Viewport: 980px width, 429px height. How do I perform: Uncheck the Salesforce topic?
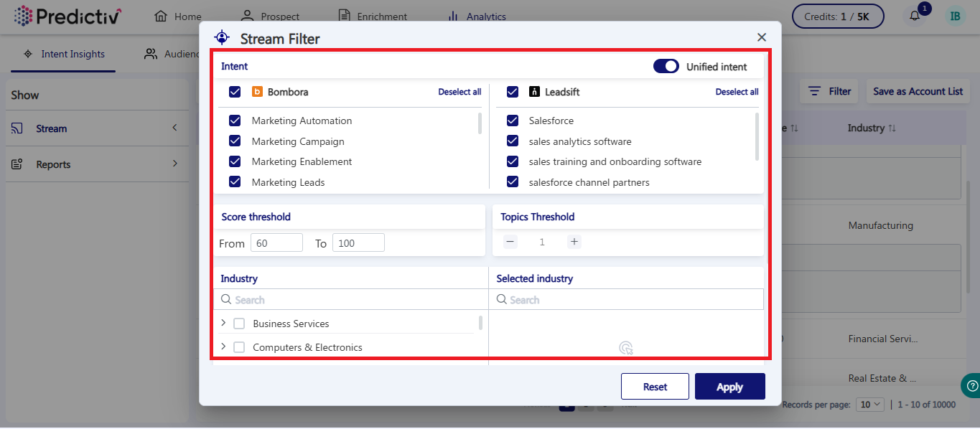[513, 121]
